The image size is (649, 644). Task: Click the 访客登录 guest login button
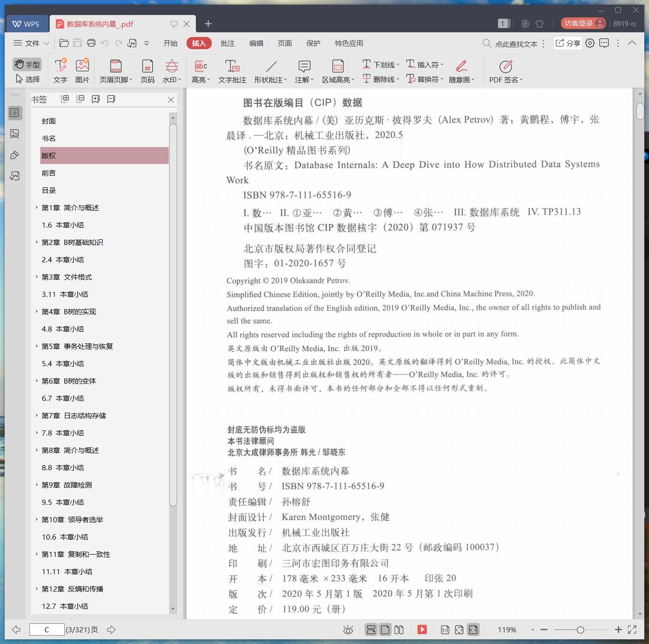click(583, 23)
